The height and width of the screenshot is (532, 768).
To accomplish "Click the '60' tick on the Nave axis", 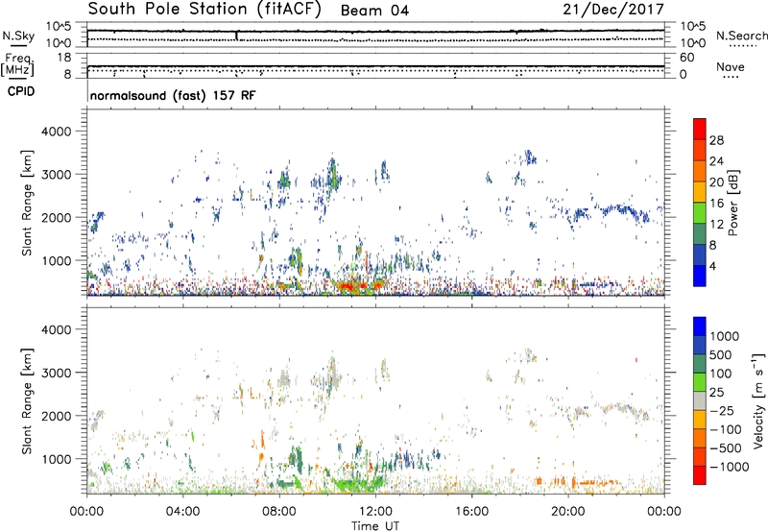I will point(687,58).
